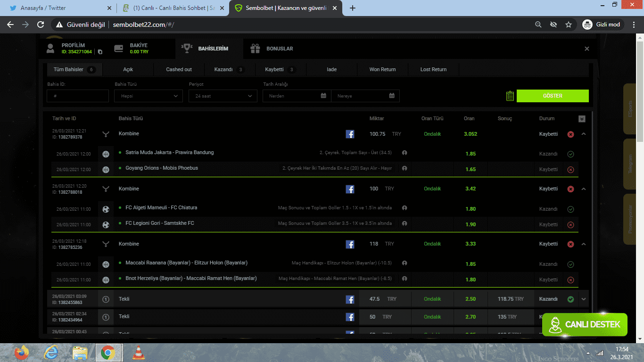Filter bets by Açık

pos(128,69)
